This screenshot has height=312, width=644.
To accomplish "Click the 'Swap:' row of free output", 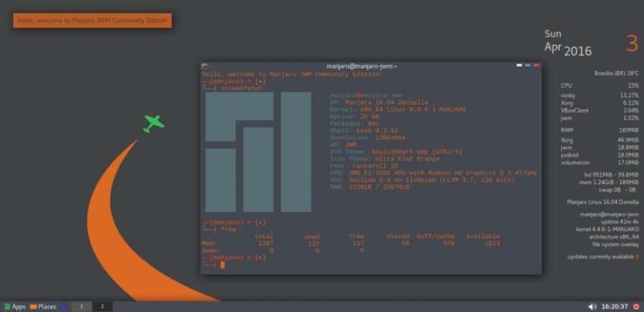I will [283, 251].
